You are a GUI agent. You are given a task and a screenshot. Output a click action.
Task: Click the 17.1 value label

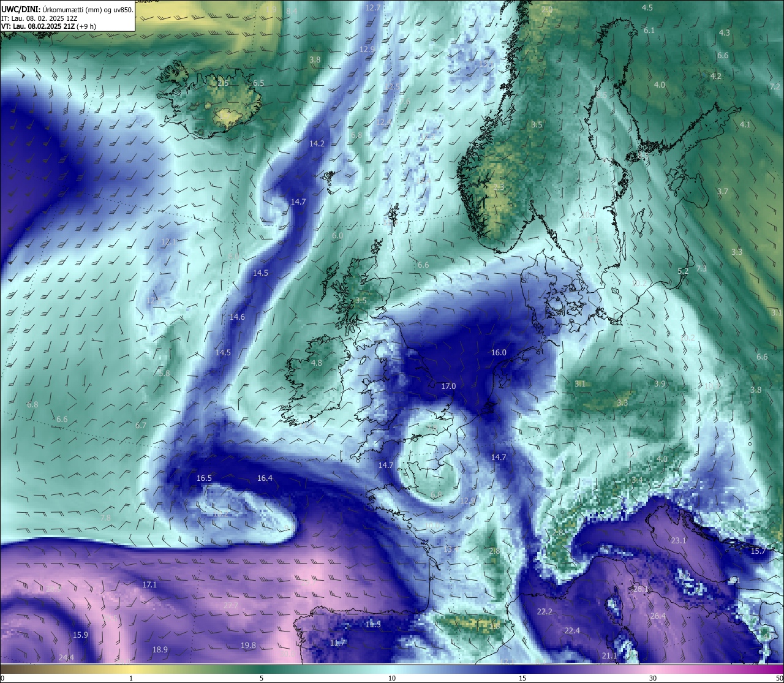tap(149, 584)
